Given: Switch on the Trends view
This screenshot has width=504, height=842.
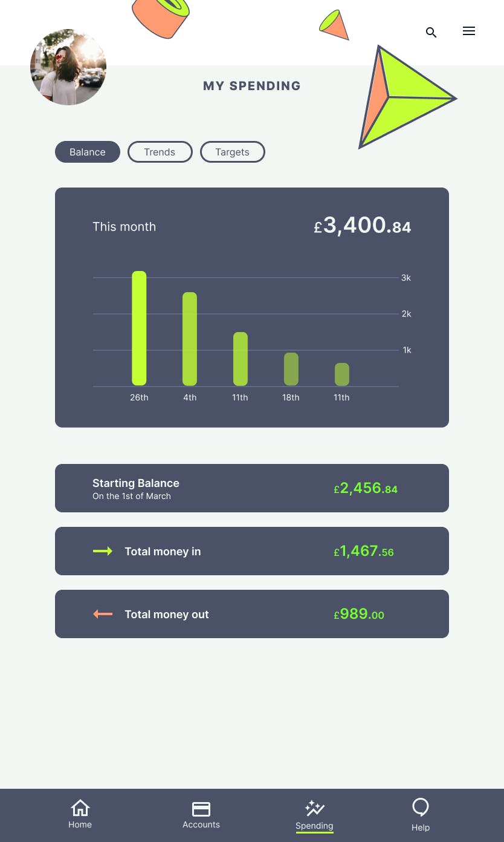Looking at the screenshot, I should [x=160, y=152].
